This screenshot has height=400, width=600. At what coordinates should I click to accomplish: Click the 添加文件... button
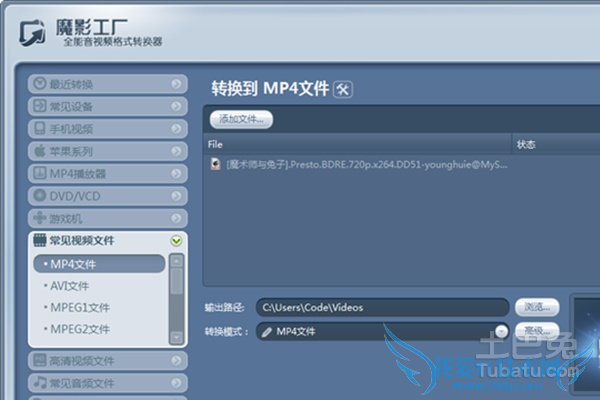[x=241, y=119]
